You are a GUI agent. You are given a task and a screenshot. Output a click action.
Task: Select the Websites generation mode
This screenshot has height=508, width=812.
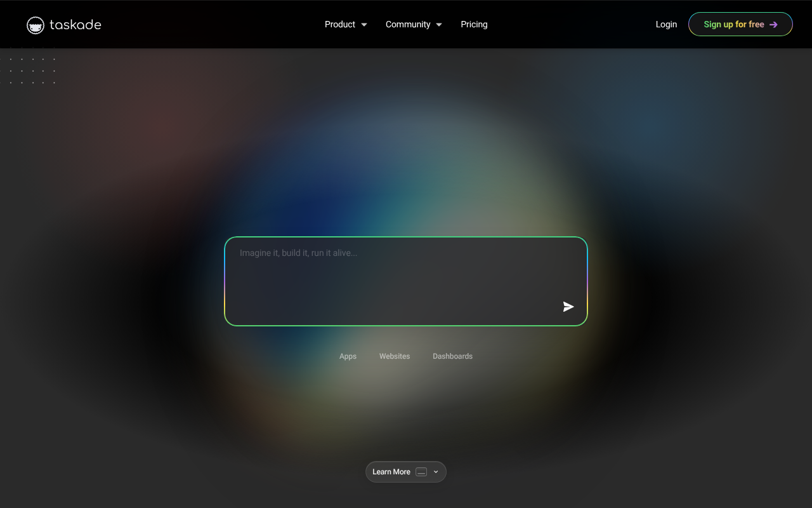pyautogui.click(x=395, y=356)
